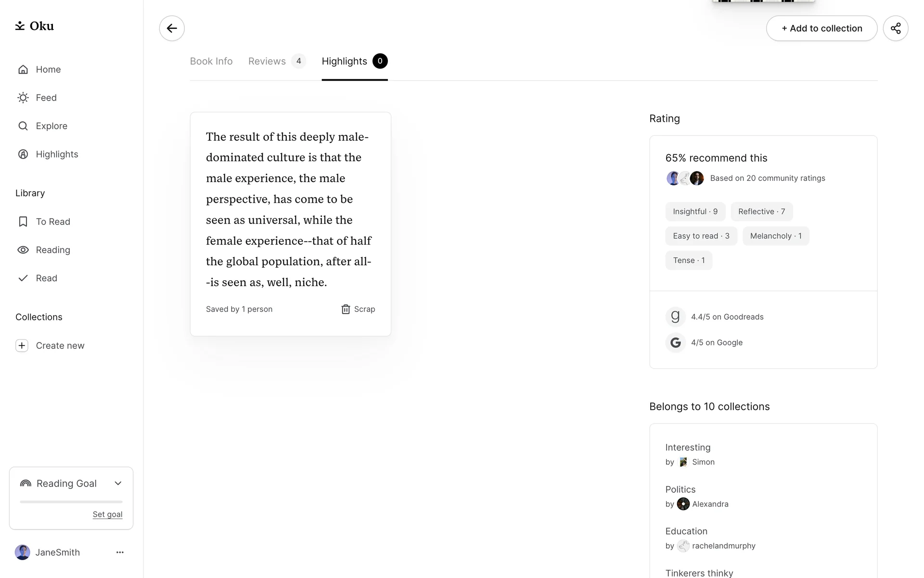Image resolution: width=924 pixels, height=578 pixels.
Task: Switch to the Reviews tab
Action: [x=267, y=61]
